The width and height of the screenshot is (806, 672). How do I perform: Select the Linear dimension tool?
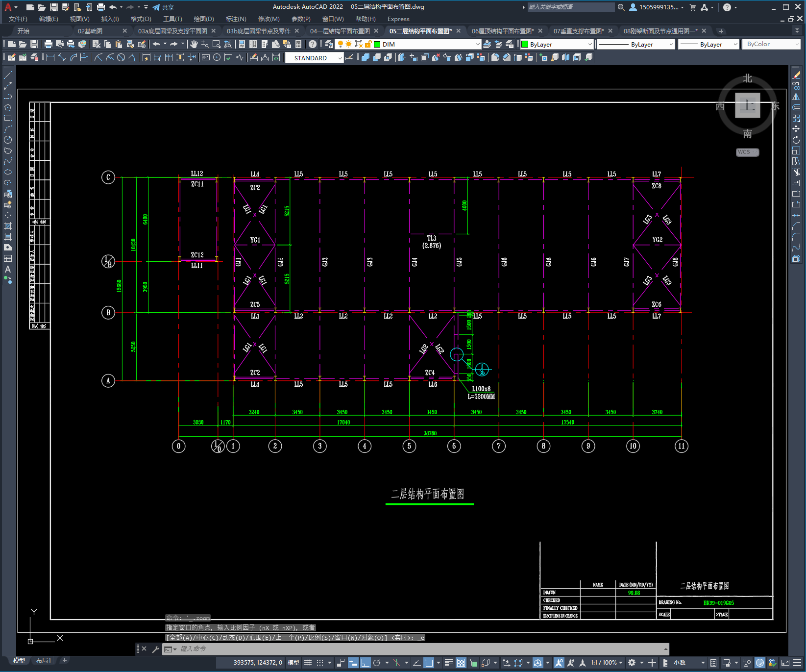(x=50, y=57)
